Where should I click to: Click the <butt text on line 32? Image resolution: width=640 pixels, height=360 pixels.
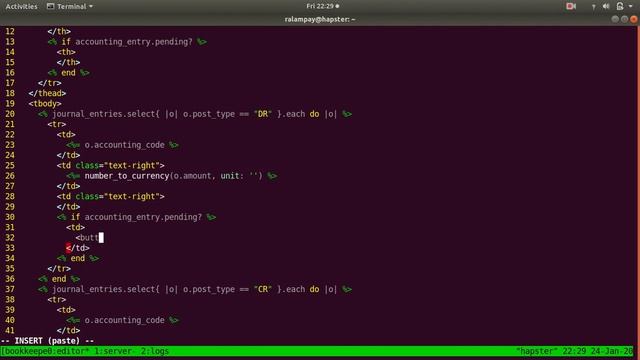point(87,238)
